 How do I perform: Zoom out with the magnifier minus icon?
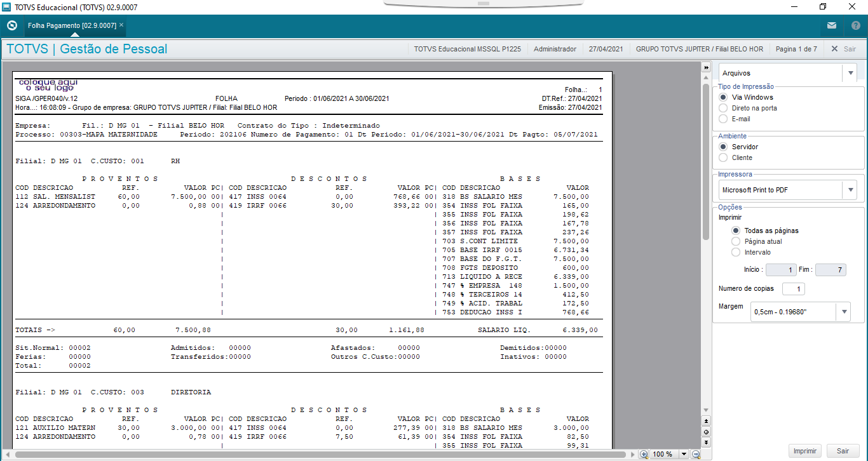(x=696, y=454)
